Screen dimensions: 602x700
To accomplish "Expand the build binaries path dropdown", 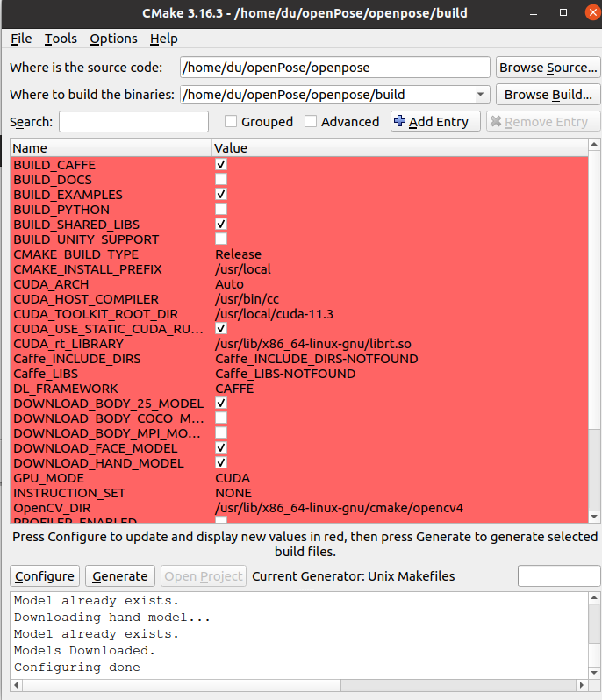I will tap(481, 95).
